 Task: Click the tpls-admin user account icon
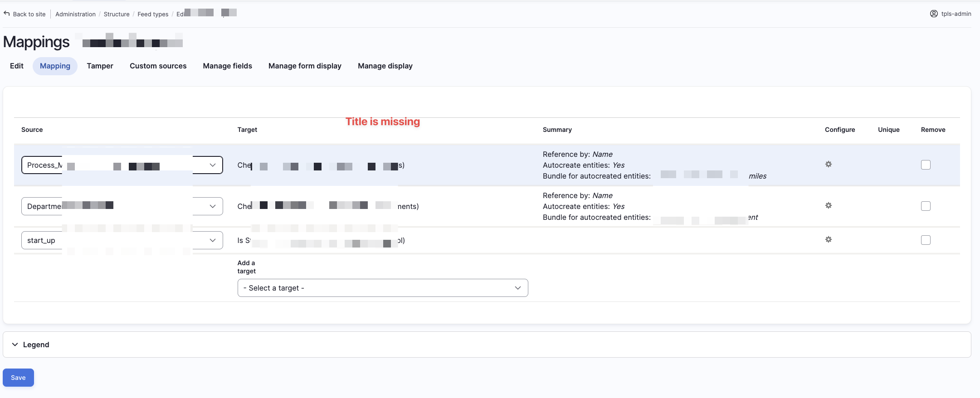coord(934,14)
